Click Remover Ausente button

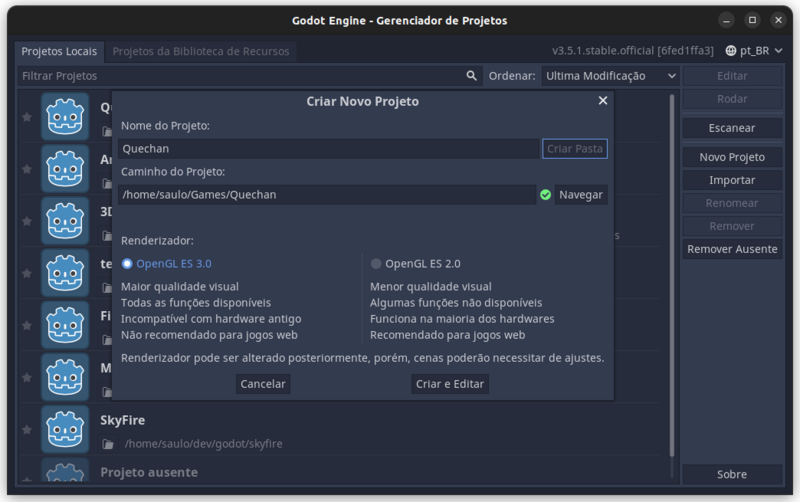click(732, 249)
